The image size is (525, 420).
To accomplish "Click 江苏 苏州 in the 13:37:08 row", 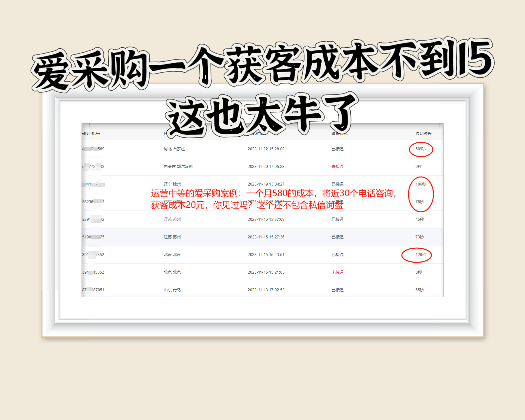I will tap(172, 219).
